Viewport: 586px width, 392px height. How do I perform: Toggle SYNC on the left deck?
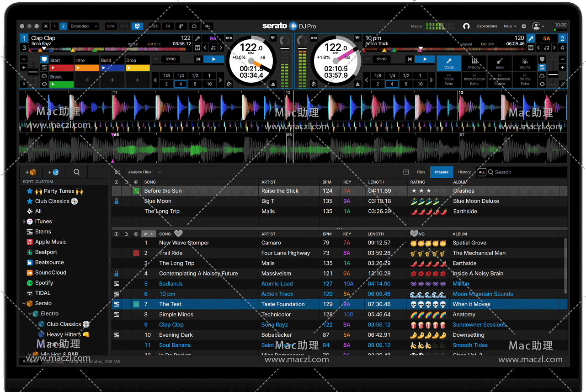pos(170,59)
